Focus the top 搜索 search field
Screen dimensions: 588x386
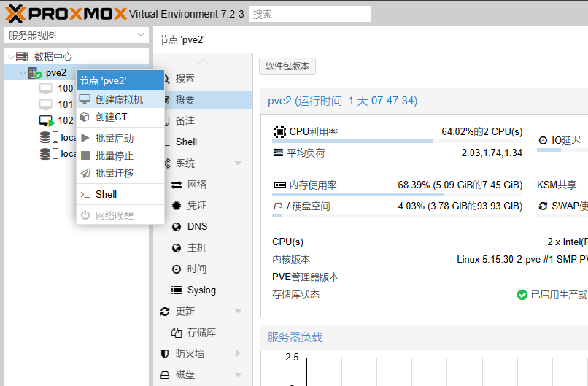[x=310, y=14]
